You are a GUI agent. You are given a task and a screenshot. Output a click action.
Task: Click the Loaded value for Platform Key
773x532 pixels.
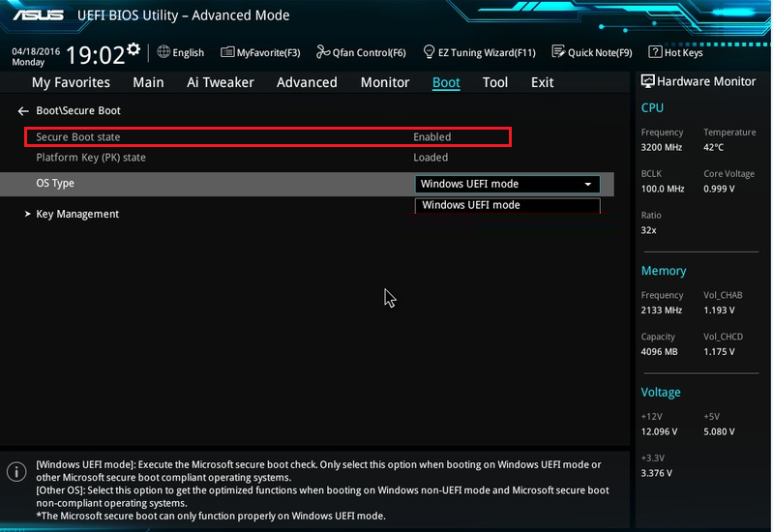click(431, 158)
